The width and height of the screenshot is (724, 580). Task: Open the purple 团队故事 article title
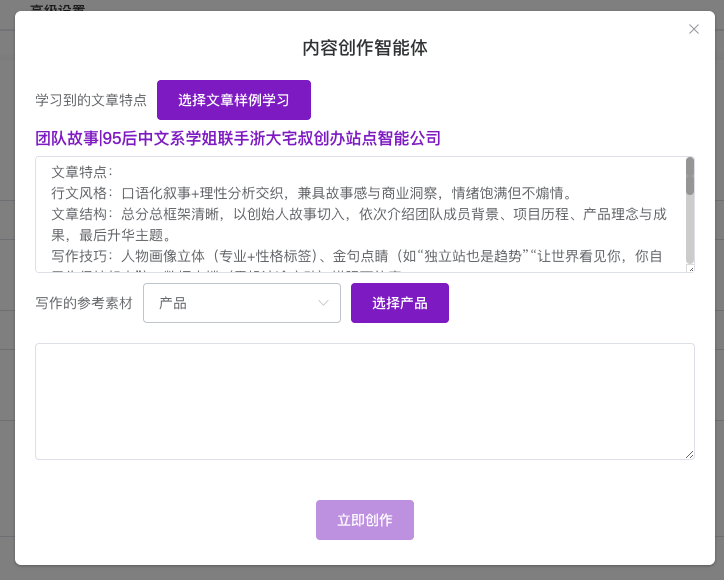coord(238,138)
